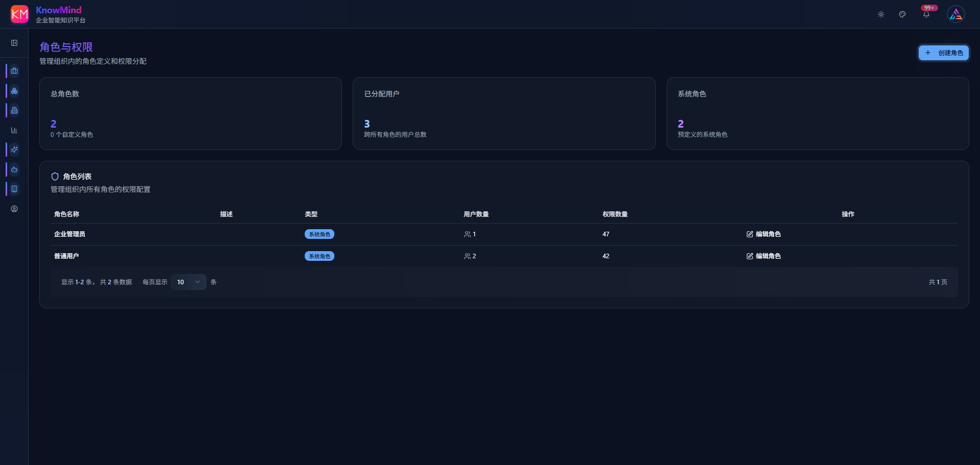Click the 角色与权限 page title
This screenshot has width=980, height=465.
pos(66,47)
